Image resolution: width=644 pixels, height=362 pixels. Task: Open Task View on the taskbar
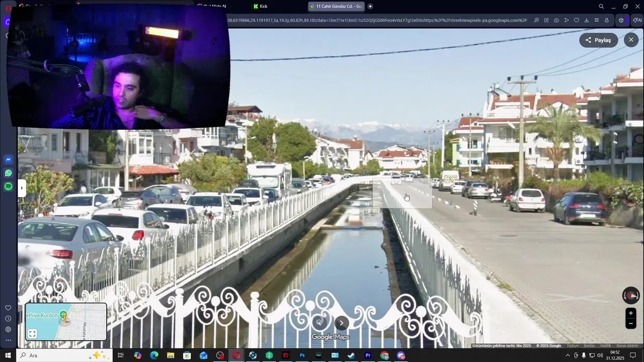click(x=121, y=355)
